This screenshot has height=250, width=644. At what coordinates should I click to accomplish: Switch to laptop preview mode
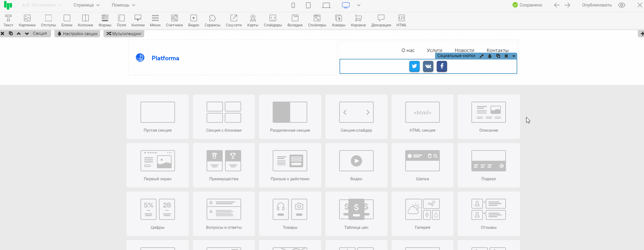click(326, 5)
